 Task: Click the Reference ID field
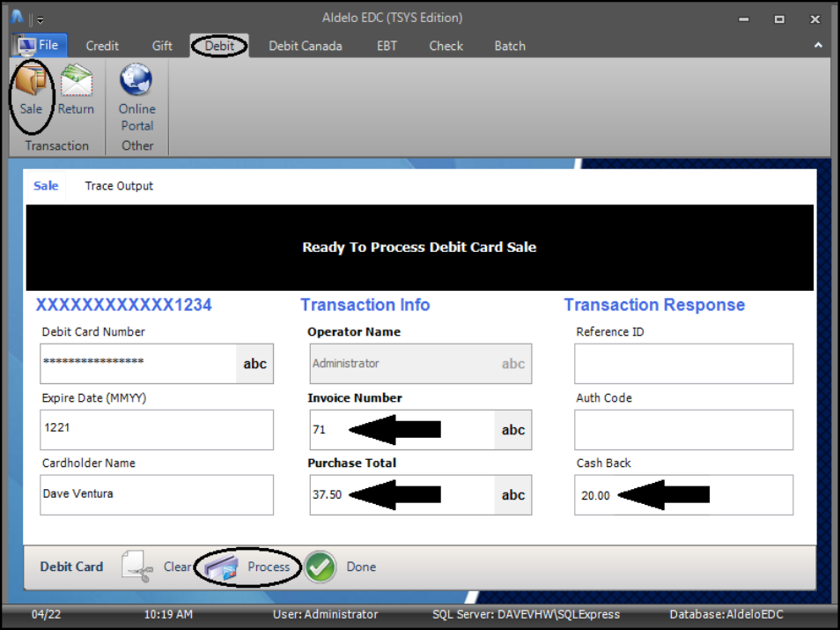click(x=683, y=364)
